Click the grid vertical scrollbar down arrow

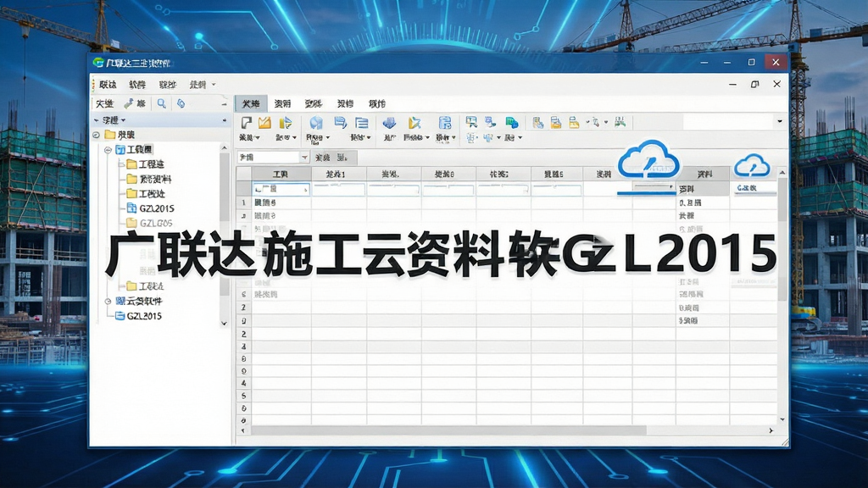782,419
